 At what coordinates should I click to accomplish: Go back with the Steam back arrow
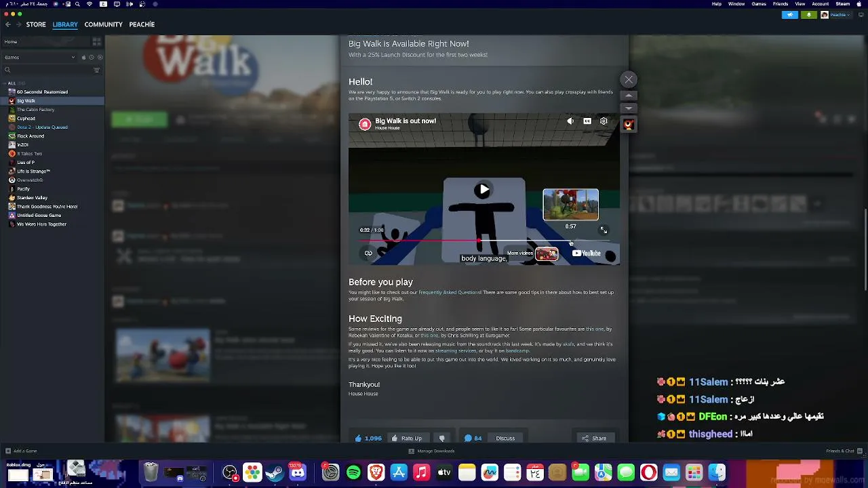(x=8, y=24)
